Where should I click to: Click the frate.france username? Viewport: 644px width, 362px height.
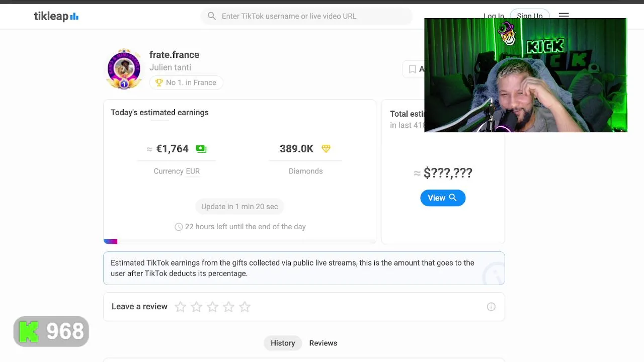tap(174, 55)
